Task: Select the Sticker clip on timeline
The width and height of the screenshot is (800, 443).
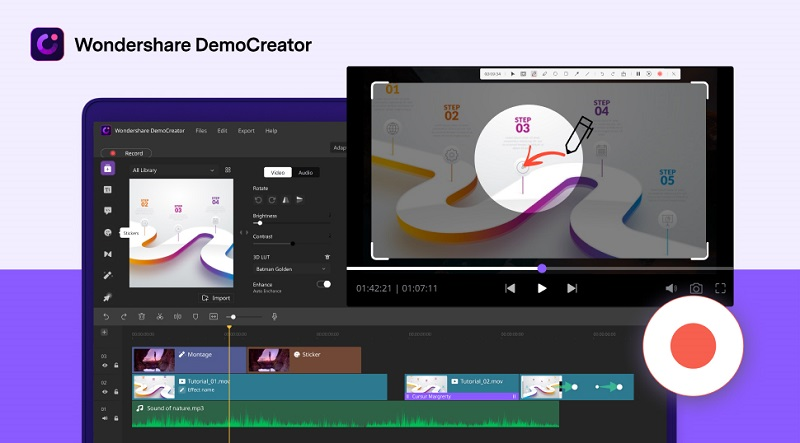Action: (x=304, y=360)
